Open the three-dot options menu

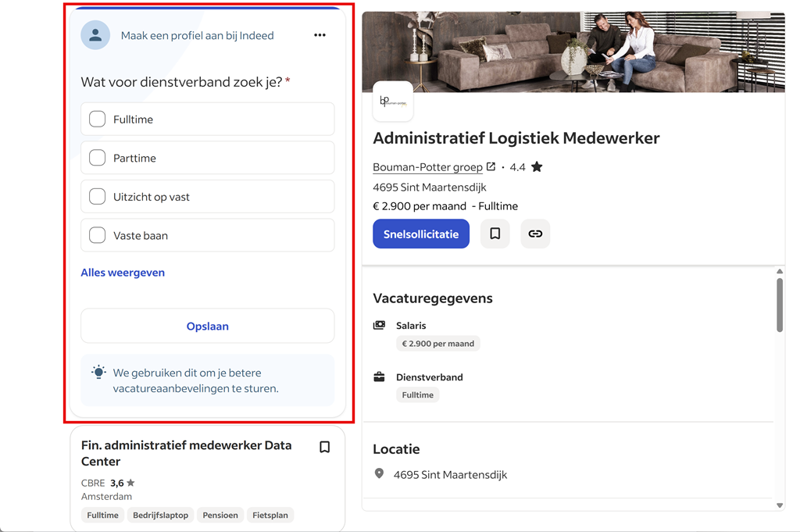pyautogui.click(x=320, y=35)
